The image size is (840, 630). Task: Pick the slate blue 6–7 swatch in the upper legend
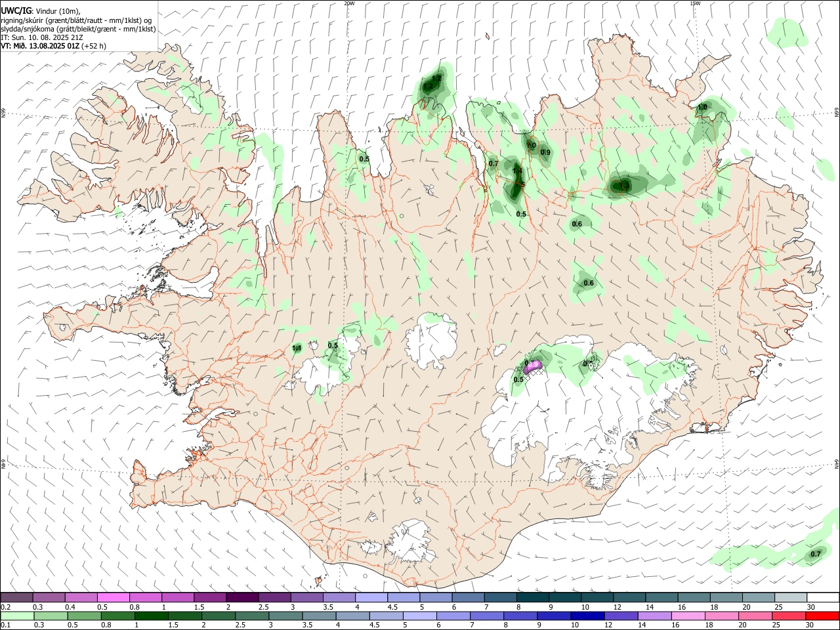(x=468, y=598)
